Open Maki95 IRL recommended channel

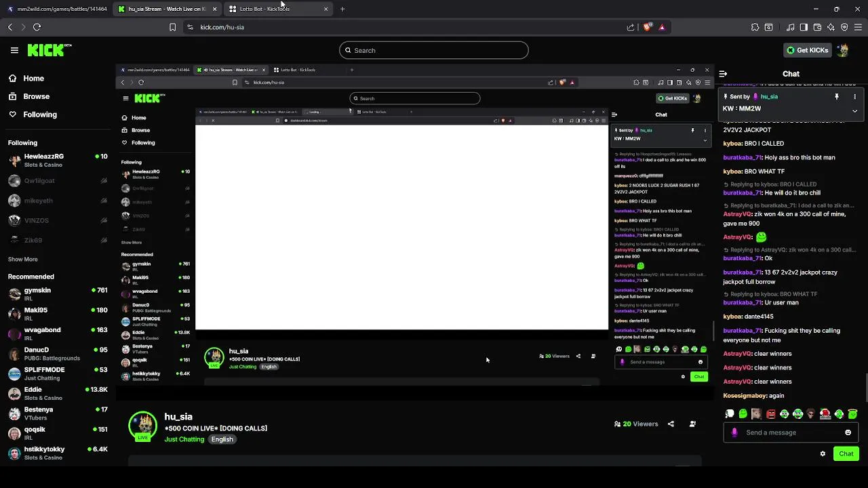58,314
